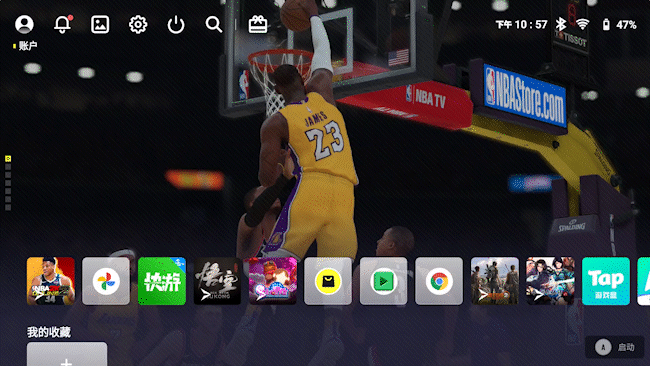Open the search magnifier
This screenshot has width=650, height=366.
click(214, 24)
